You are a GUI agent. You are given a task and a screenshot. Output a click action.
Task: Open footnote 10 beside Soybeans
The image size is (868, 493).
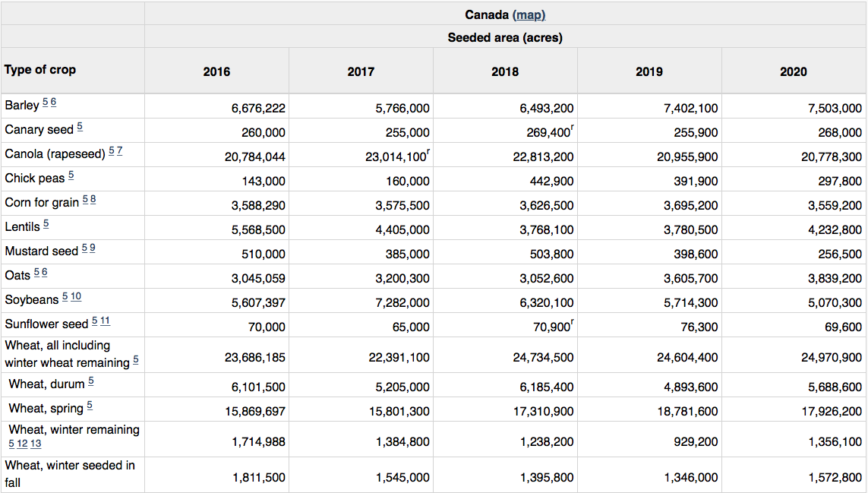(76, 297)
